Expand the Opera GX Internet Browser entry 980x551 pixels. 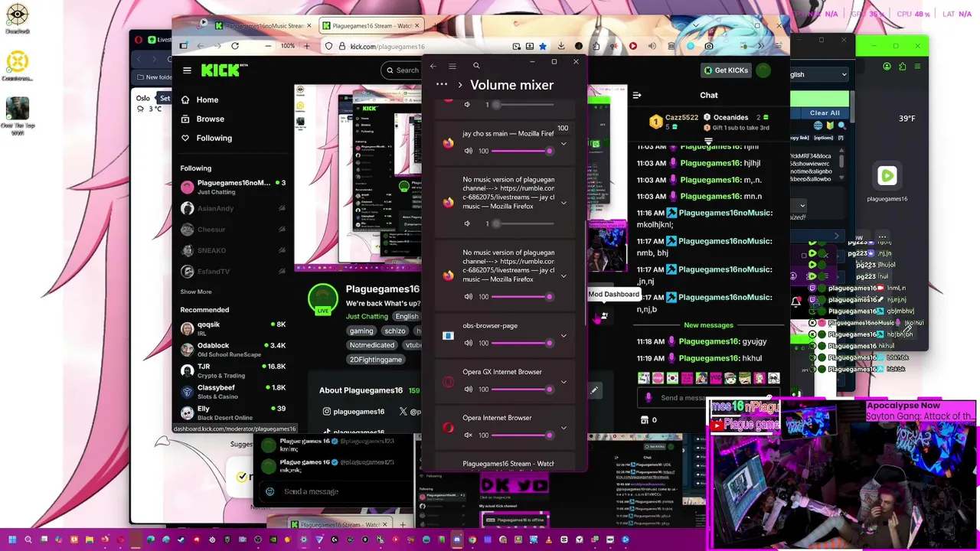click(563, 382)
